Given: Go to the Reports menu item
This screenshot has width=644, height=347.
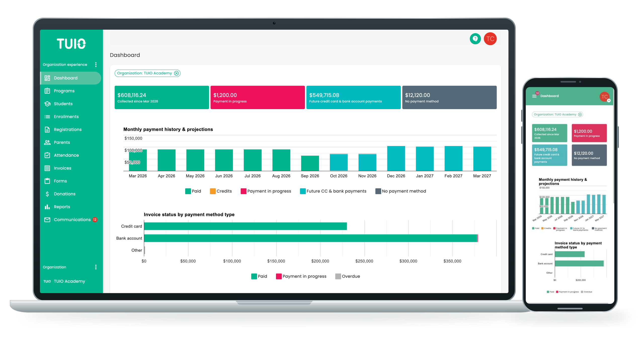Looking at the screenshot, I should click(70, 207).
